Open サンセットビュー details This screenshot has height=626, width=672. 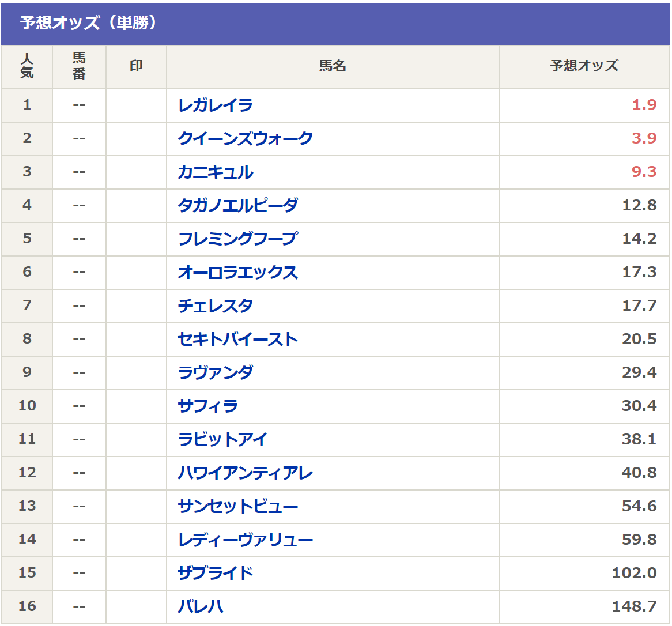coord(237,507)
